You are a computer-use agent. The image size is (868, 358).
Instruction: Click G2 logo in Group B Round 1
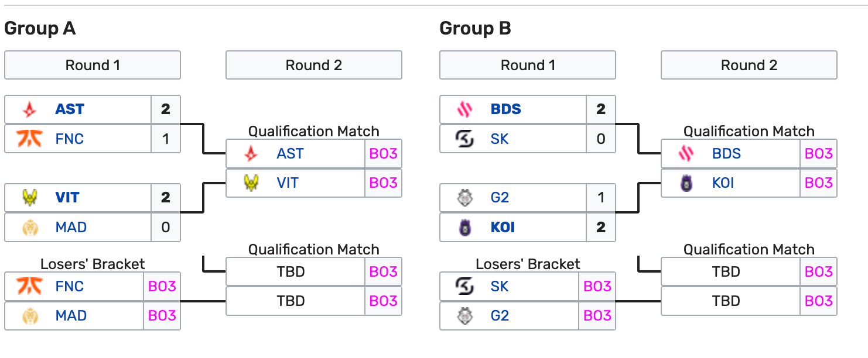tap(464, 198)
